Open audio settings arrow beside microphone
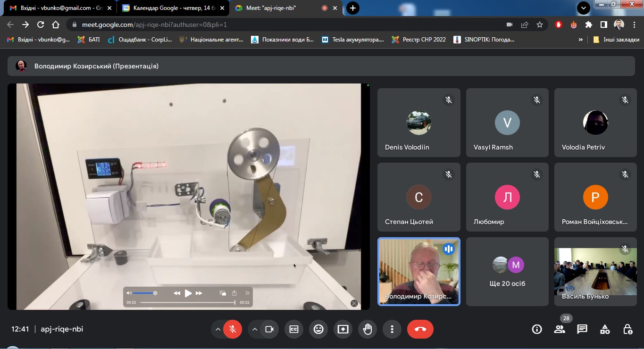 pyautogui.click(x=217, y=329)
